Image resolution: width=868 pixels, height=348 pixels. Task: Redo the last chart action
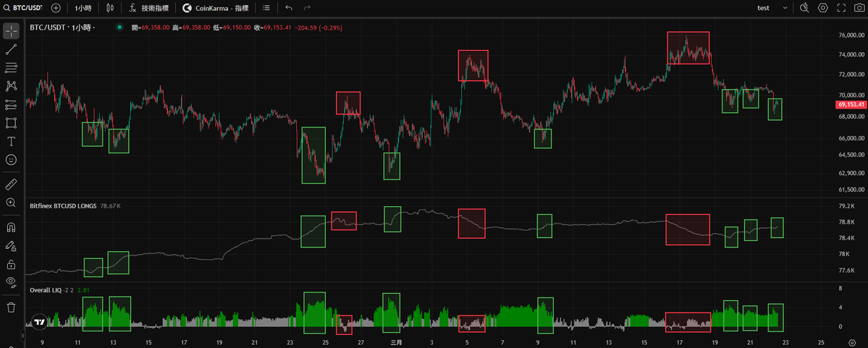click(x=307, y=8)
